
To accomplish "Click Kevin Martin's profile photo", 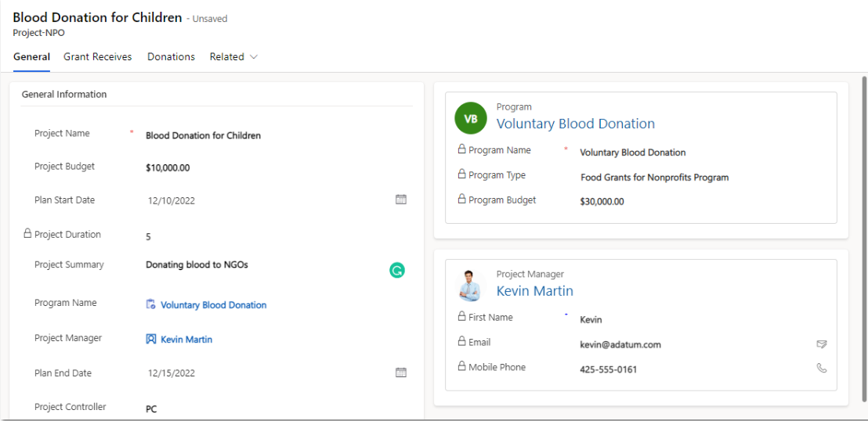I will coord(470,286).
